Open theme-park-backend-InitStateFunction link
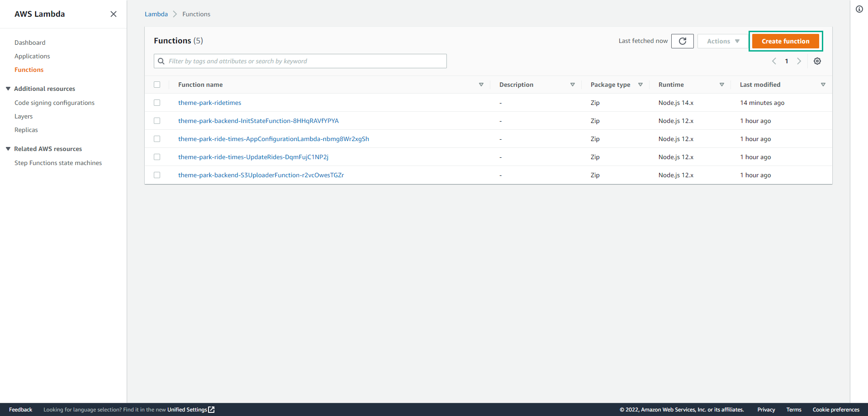 tap(258, 121)
